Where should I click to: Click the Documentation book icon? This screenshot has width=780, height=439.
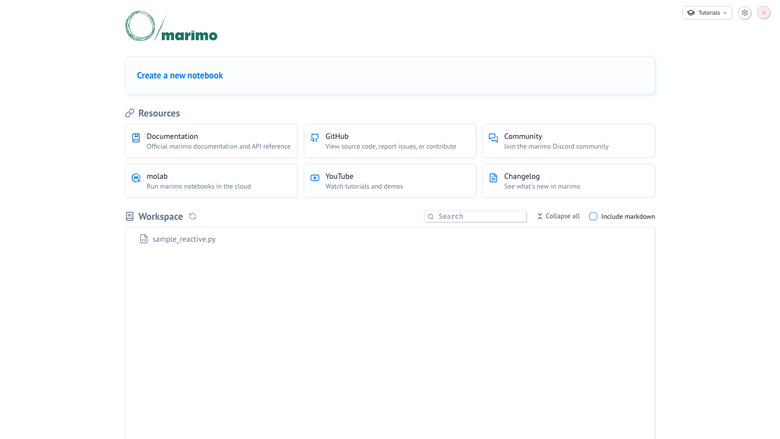pos(136,138)
